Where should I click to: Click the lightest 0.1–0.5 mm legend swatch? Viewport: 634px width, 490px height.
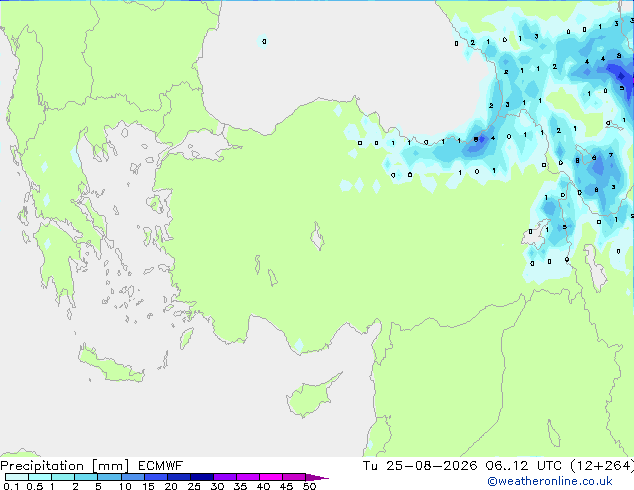(x=17, y=477)
